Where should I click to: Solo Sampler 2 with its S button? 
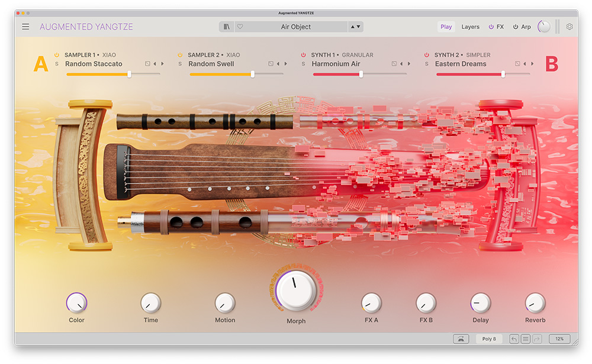(180, 64)
